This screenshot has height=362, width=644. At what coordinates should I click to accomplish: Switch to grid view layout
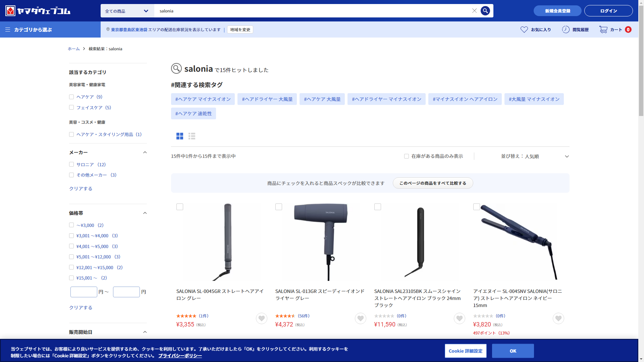point(180,136)
